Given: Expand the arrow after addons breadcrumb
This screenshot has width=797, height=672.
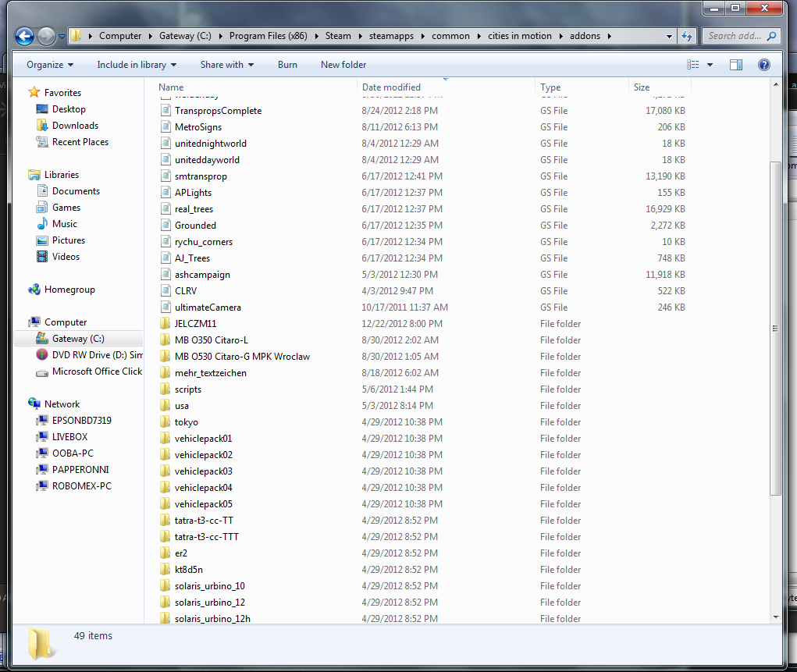Looking at the screenshot, I should pos(610,36).
